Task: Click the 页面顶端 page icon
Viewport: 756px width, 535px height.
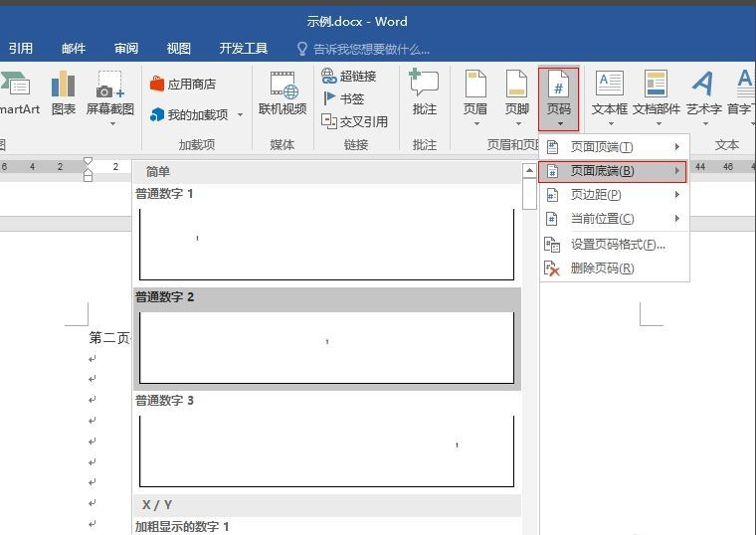Action: pyautogui.click(x=552, y=146)
